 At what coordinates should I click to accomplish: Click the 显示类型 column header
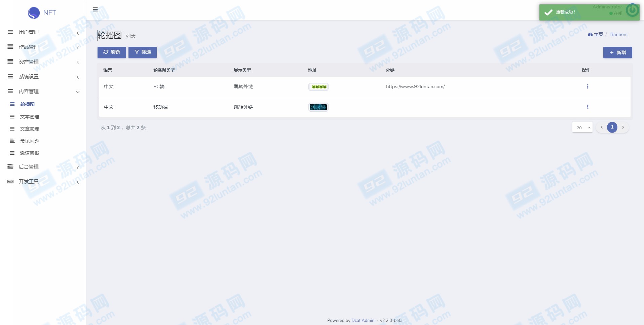[242, 70]
